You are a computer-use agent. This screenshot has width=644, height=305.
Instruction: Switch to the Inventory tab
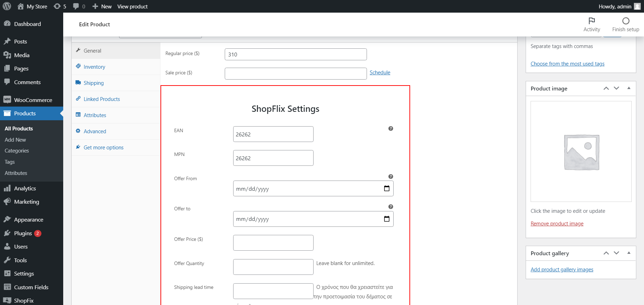click(116, 67)
